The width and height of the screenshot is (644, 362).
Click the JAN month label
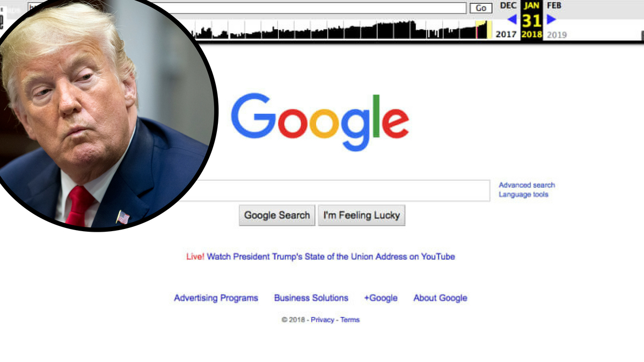coord(532,5)
